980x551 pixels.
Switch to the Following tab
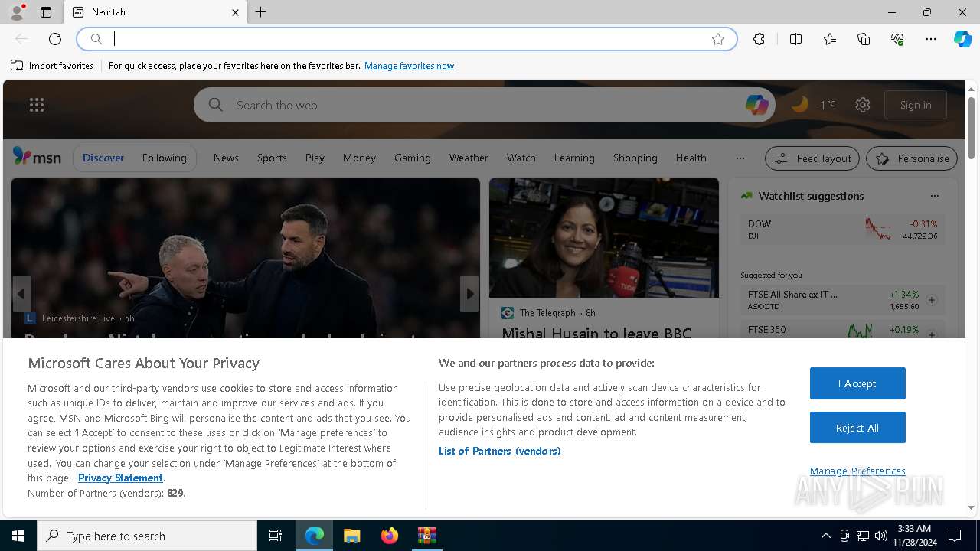point(164,158)
